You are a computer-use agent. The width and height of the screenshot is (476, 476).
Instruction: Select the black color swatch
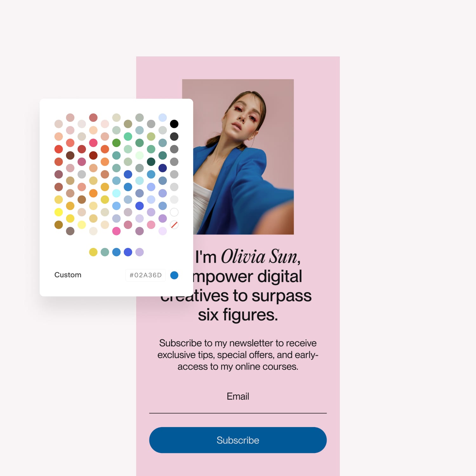tap(174, 124)
